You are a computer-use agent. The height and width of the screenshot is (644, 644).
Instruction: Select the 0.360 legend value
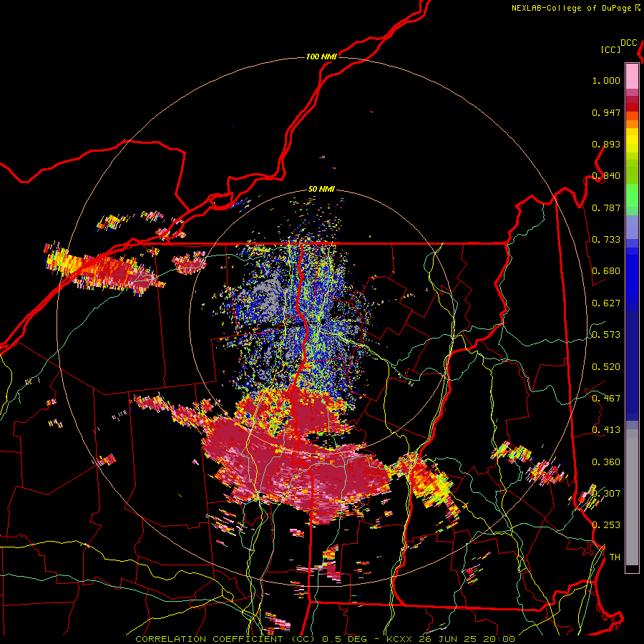point(606,462)
